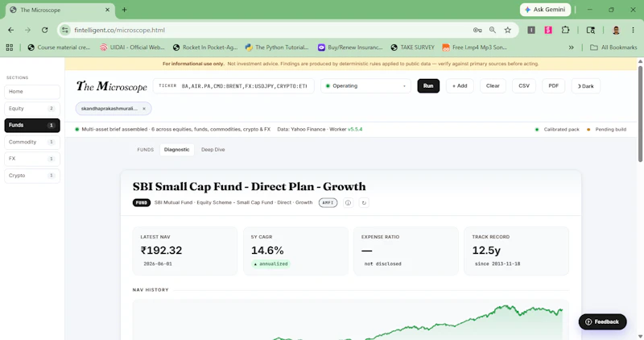The width and height of the screenshot is (644, 340).
Task: Click the ticker input field
Action: [233, 86]
